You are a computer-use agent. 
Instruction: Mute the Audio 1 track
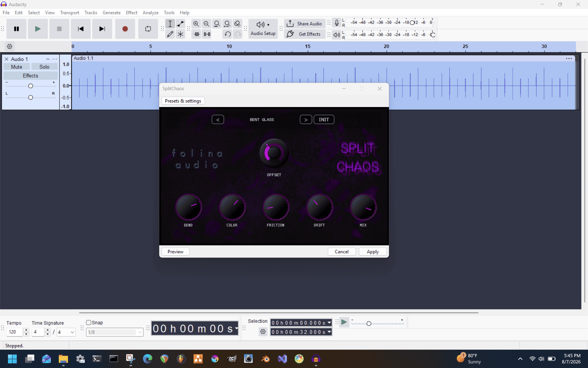tap(17, 67)
